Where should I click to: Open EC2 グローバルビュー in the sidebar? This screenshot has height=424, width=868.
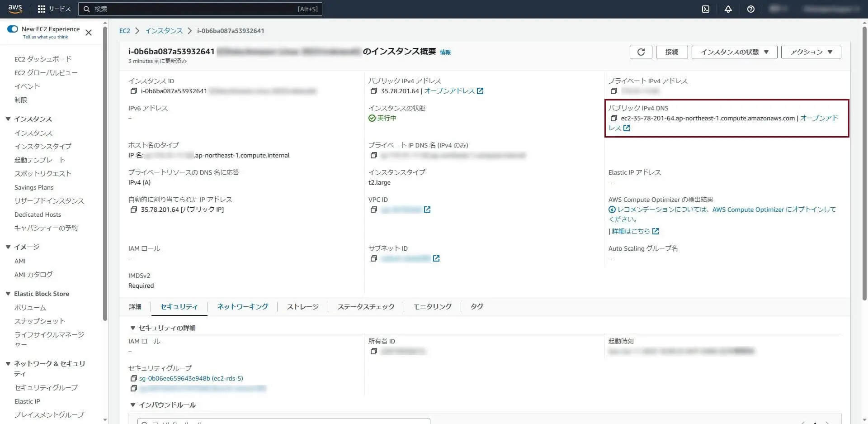click(46, 73)
